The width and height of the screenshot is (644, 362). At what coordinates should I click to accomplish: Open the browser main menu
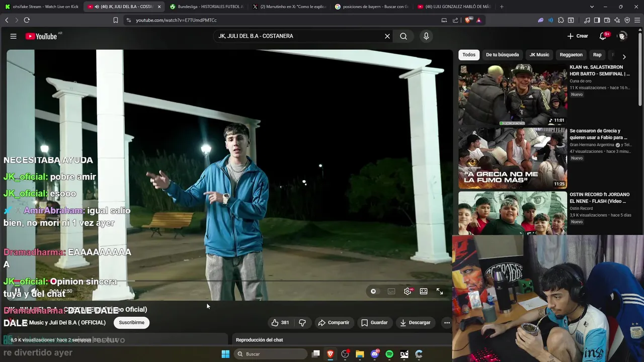pos(637,20)
